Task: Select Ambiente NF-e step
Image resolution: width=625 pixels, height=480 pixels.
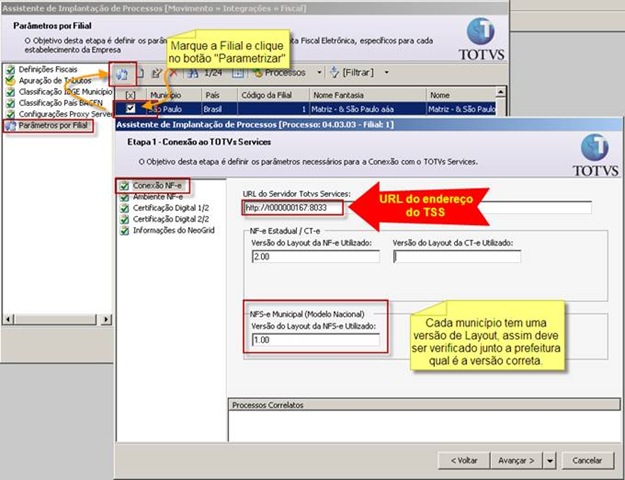Action: tap(158, 197)
